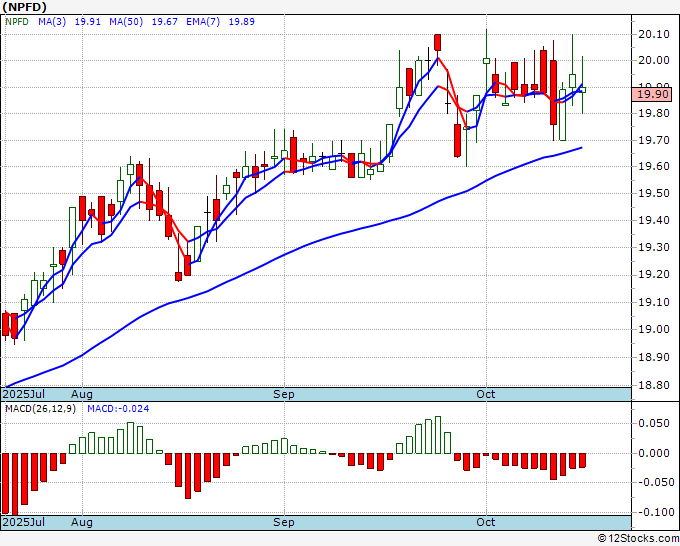Image resolution: width=680 pixels, height=546 pixels.
Task: Click the 0.050 MACD axis label
Action: pyautogui.click(x=654, y=423)
